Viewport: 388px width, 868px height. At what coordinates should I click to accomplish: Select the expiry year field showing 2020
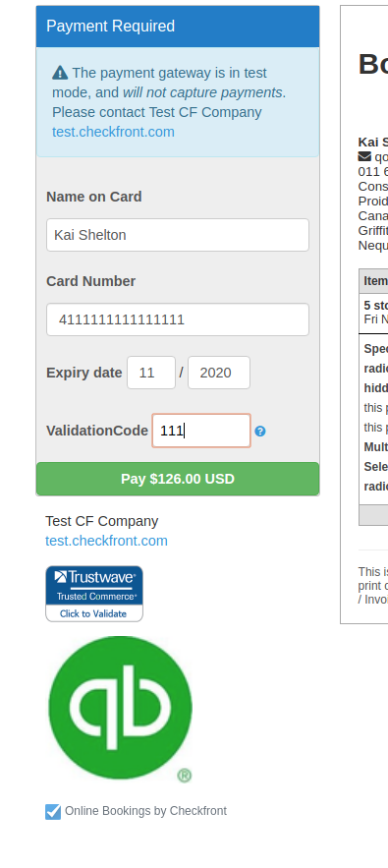coord(219,373)
